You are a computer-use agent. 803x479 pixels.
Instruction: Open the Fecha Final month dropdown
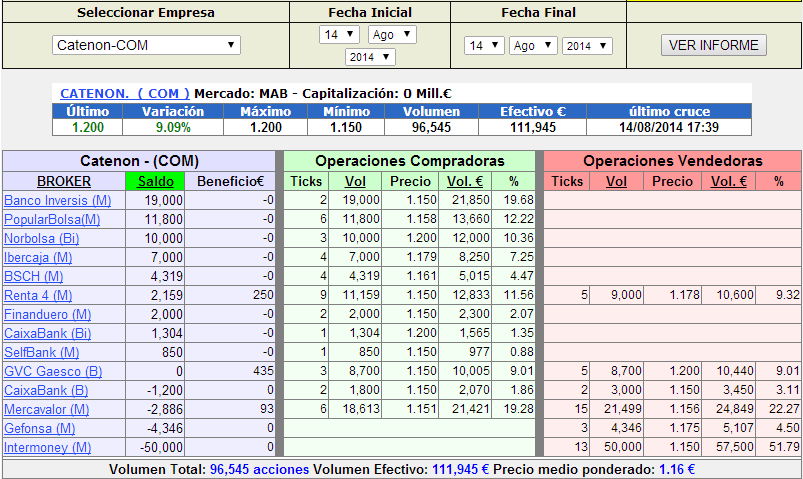click(533, 46)
